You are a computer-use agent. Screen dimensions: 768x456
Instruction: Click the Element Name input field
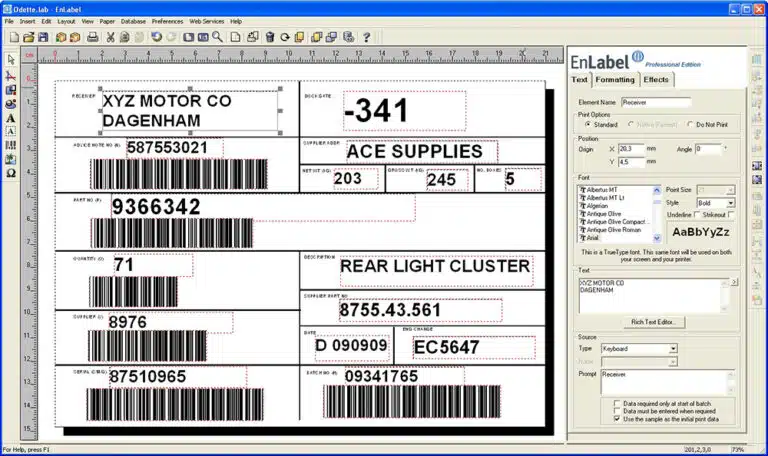click(656, 102)
